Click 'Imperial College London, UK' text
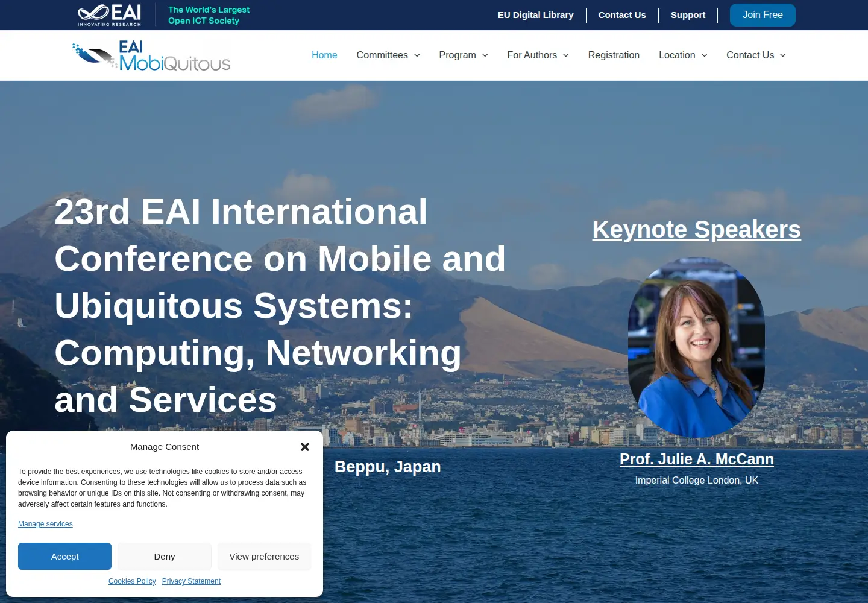Screen dimensions: 868x603 (x=697, y=481)
